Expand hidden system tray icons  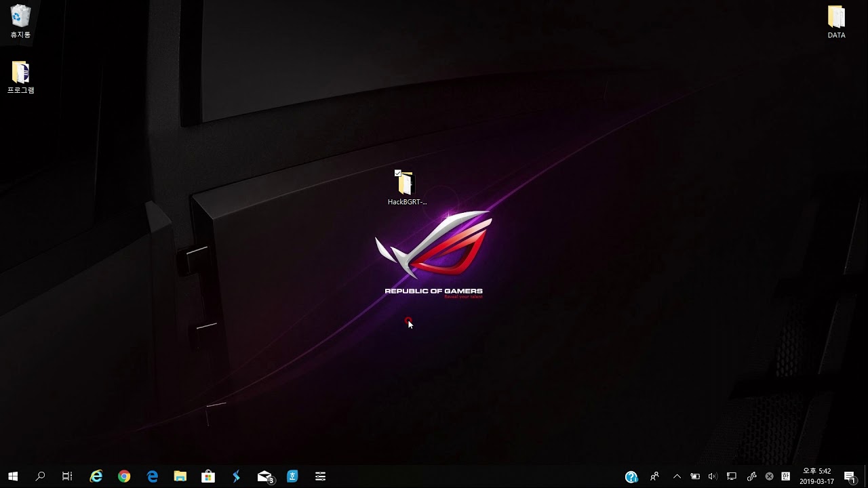point(677,476)
